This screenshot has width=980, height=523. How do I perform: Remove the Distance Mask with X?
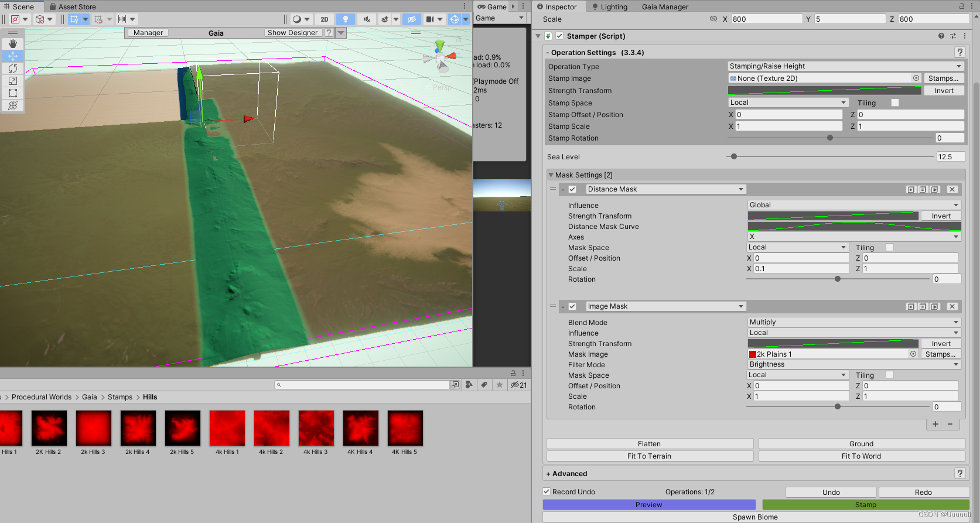[952, 189]
